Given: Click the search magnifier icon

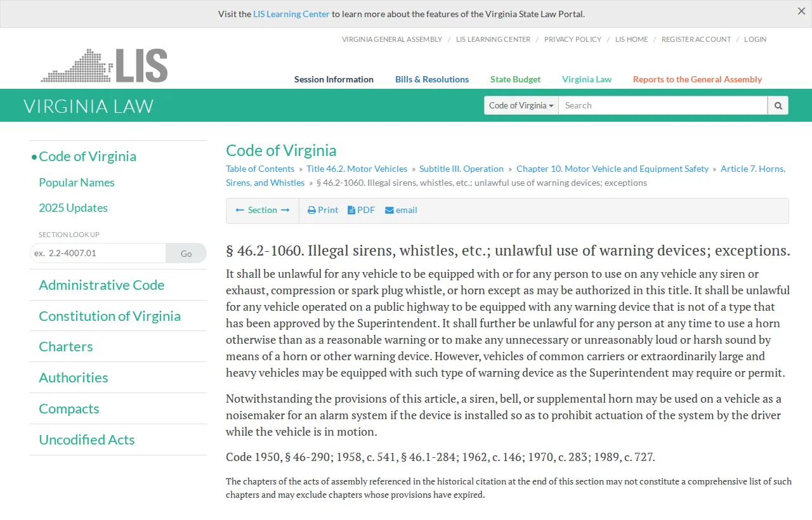Looking at the screenshot, I should tap(778, 105).
